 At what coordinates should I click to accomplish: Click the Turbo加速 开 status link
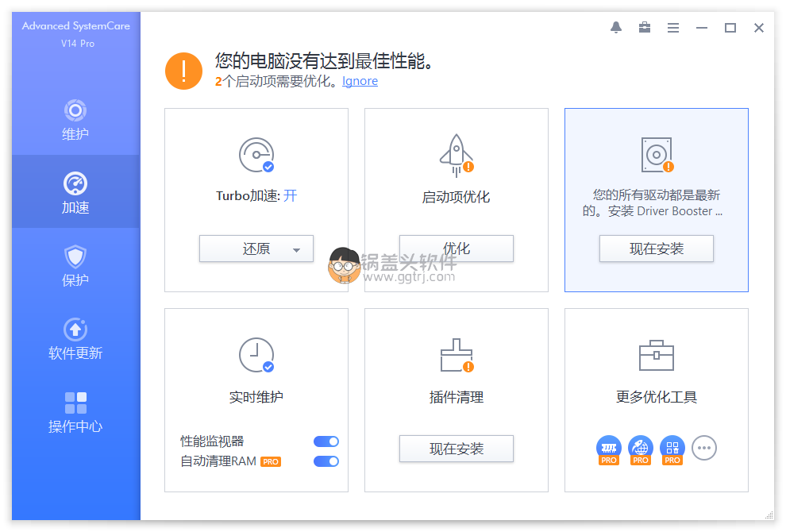291,195
